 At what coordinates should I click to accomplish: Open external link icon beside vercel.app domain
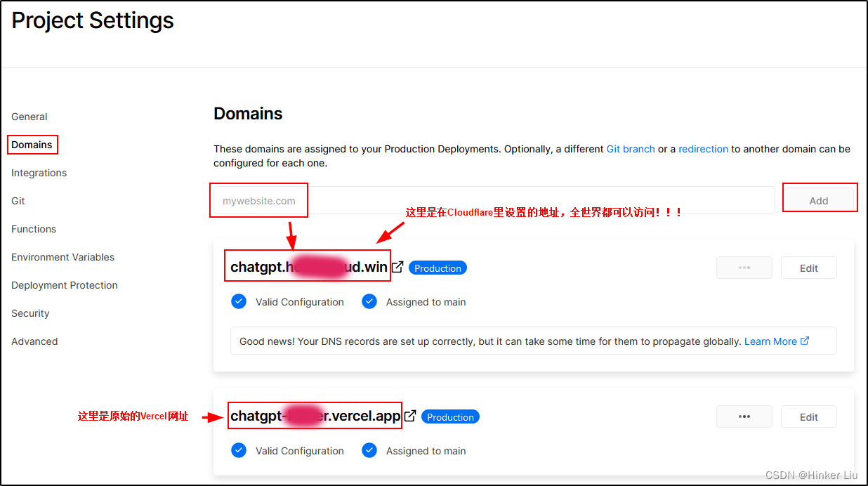[x=410, y=416]
